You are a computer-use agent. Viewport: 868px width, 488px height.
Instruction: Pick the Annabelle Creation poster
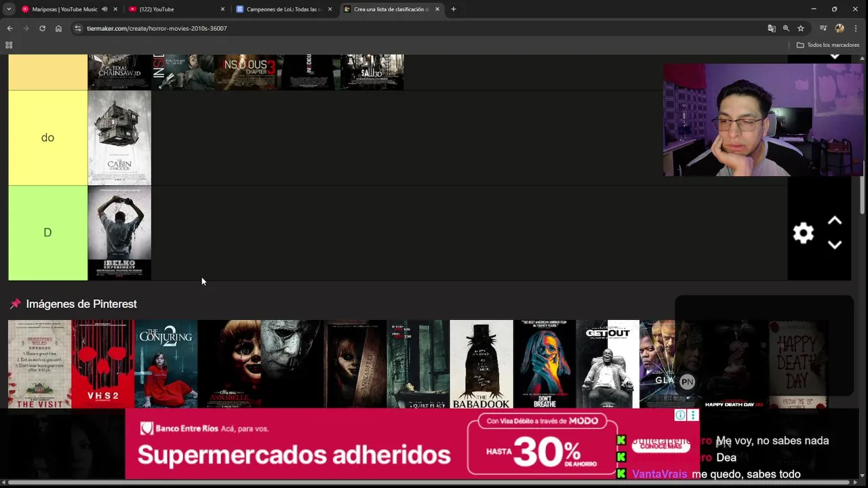click(355, 364)
